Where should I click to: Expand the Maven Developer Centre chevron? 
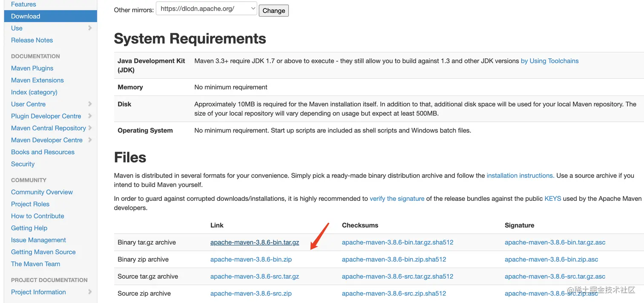pyautogui.click(x=90, y=140)
